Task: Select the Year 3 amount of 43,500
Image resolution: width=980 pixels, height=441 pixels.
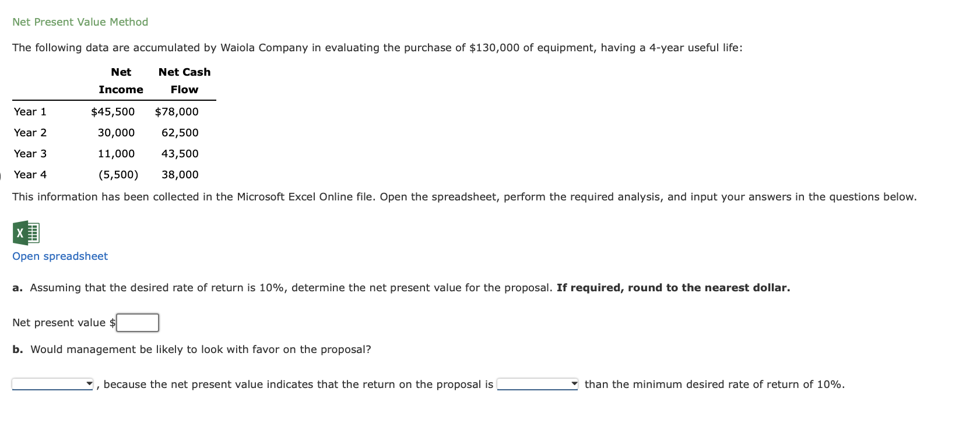Action: point(180,153)
